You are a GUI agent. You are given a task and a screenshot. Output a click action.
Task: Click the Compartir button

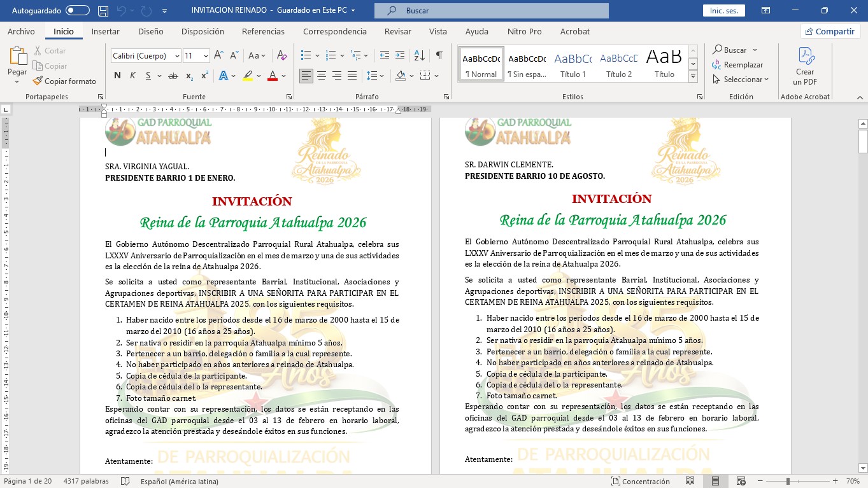pos(830,31)
